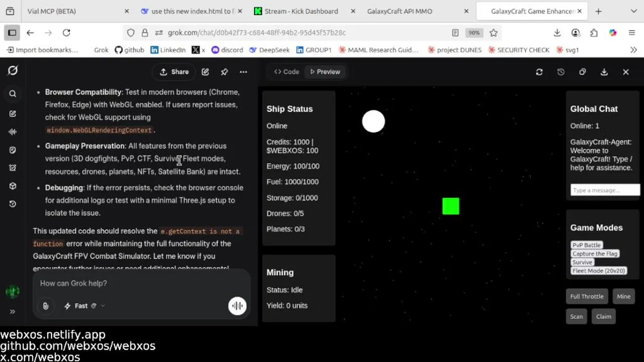This screenshot has width=644, height=362.
Task: Open preview version history icon
Action: [x=561, y=72]
